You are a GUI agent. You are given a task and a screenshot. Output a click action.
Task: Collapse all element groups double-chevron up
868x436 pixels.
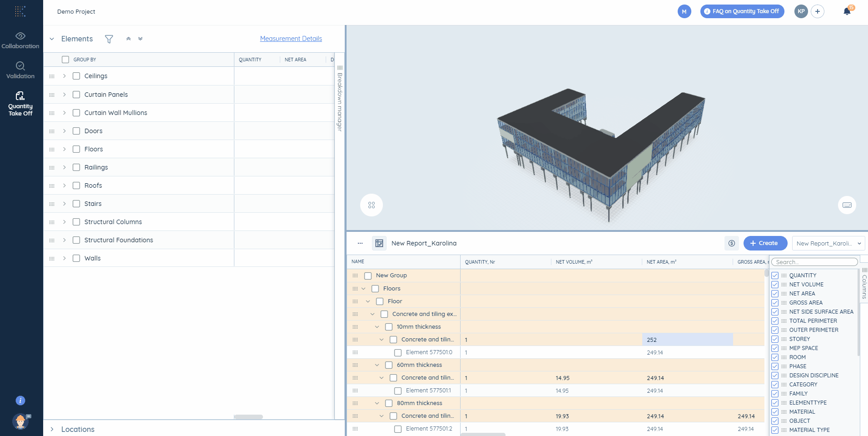point(129,39)
